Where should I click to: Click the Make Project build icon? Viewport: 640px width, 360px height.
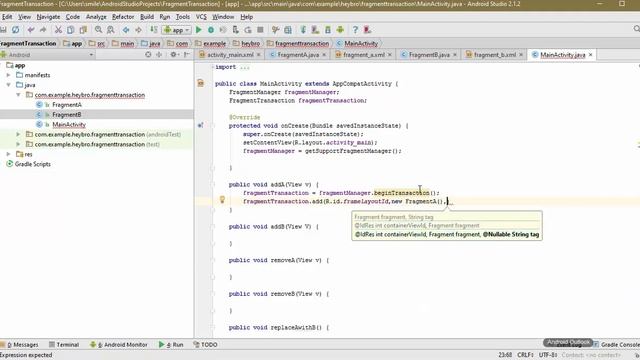(154, 30)
